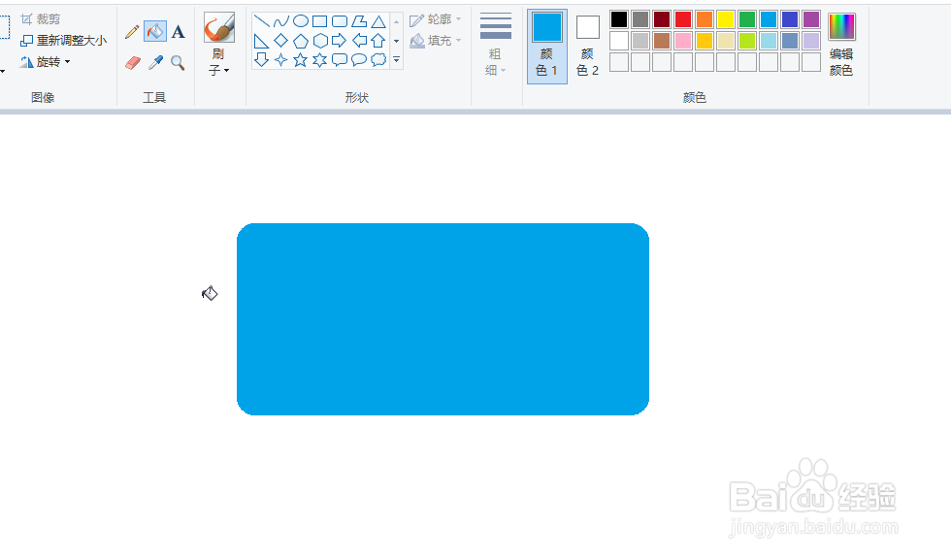Click the blue rounded rectangle on canvas
The image size is (951, 560).
click(x=443, y=319)
